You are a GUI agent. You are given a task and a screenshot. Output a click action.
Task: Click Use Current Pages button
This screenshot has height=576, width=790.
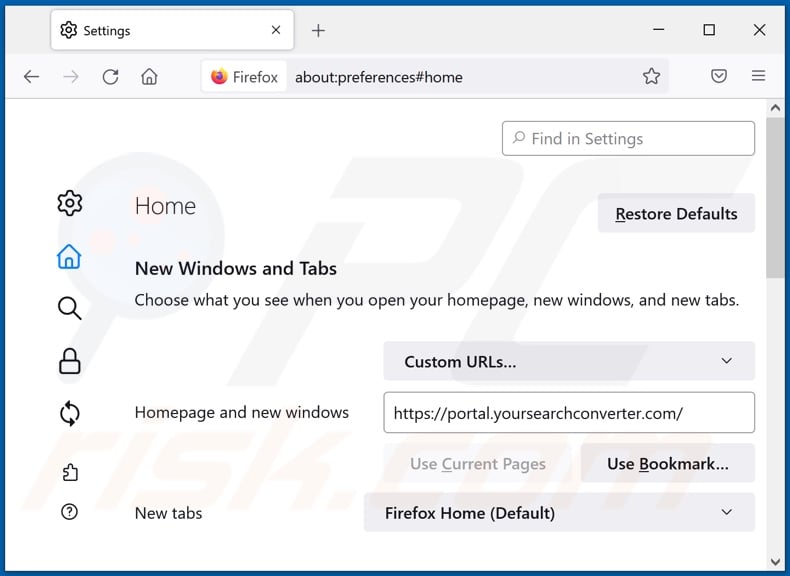click(478, 463)
